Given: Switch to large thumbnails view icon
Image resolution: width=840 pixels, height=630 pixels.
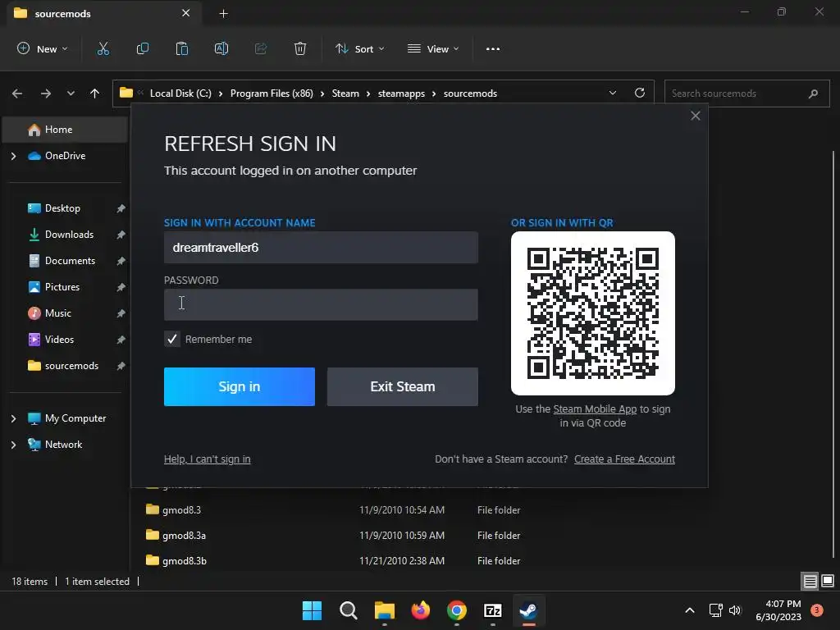Looking at the screenshot, I should click(x=828, y=582).
